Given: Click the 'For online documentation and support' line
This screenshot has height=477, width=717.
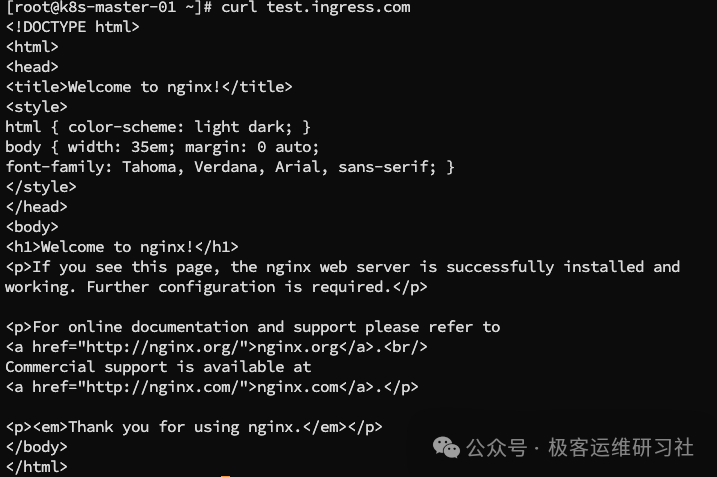Looking at the screenshot, I should 252,327.
